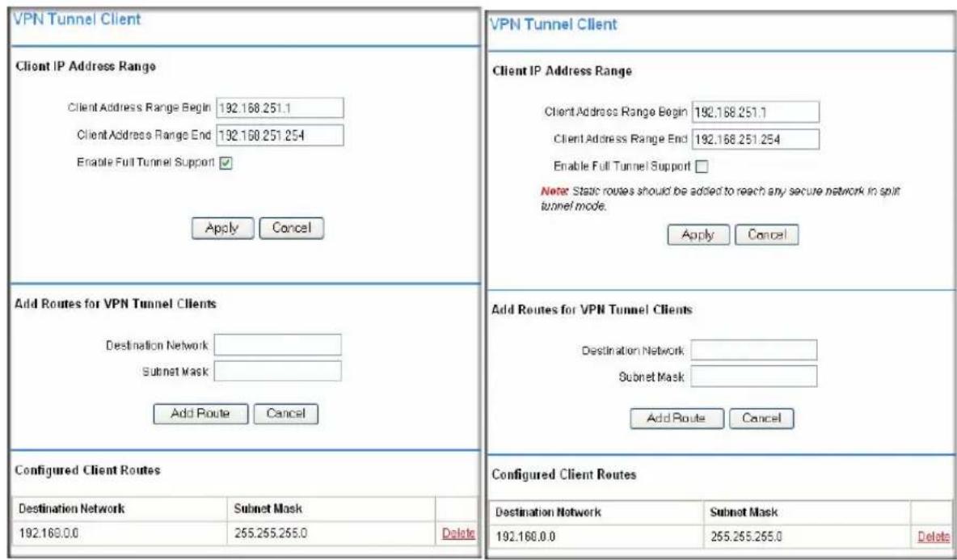Select 192.168.0.0 cell in right routes table
Image resolution: width=957 pixels, height=560 pixels.
597,537
